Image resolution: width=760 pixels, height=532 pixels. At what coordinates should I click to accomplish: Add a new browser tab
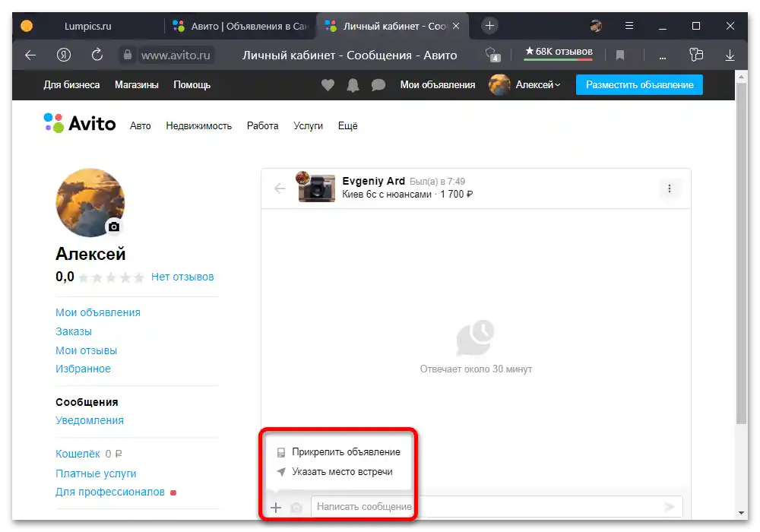point(489,26)
